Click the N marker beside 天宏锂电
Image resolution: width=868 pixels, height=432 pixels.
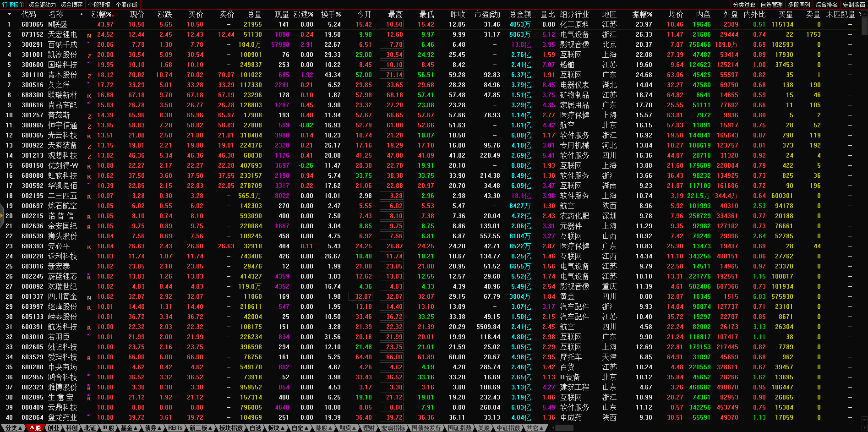89,35
